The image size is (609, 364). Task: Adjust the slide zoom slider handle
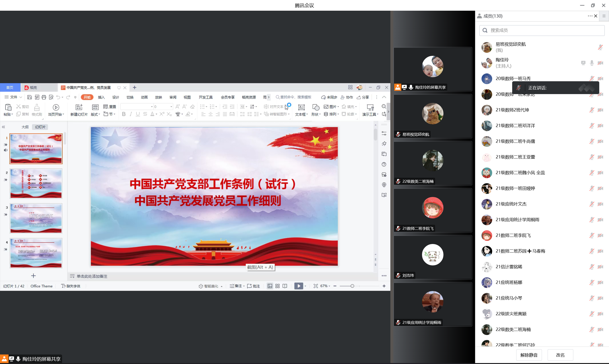pos(352,286)
